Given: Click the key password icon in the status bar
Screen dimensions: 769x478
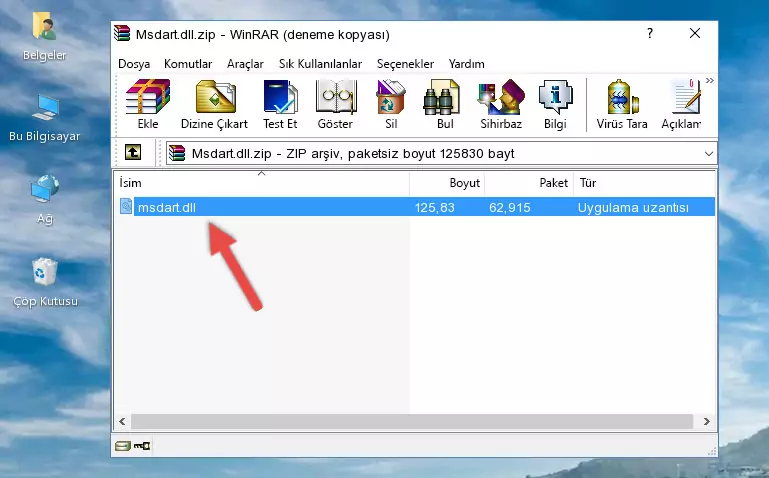Looking at the screenshot, I should (x=142, y=446).
